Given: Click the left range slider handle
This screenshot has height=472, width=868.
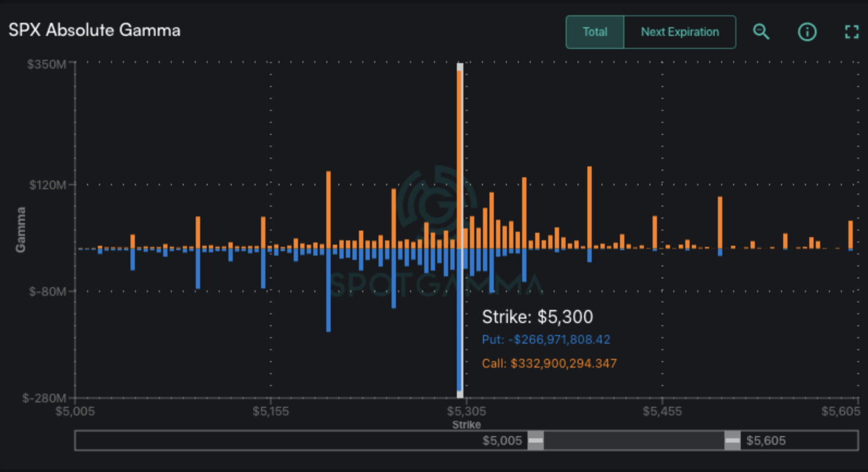Looking at the screenshot, I should click(536, 440).
